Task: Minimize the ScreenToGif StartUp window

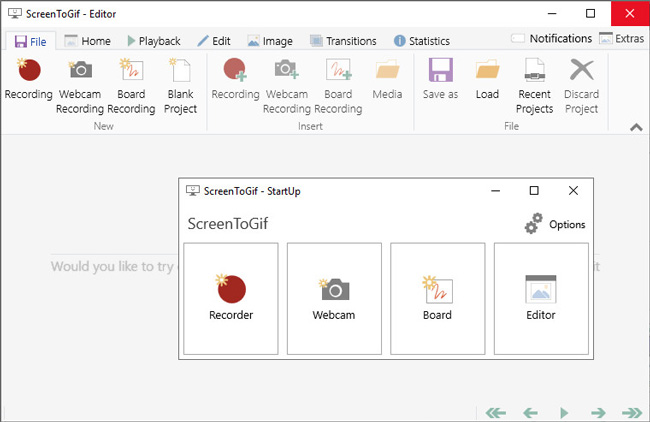Action: pos(495,191)
